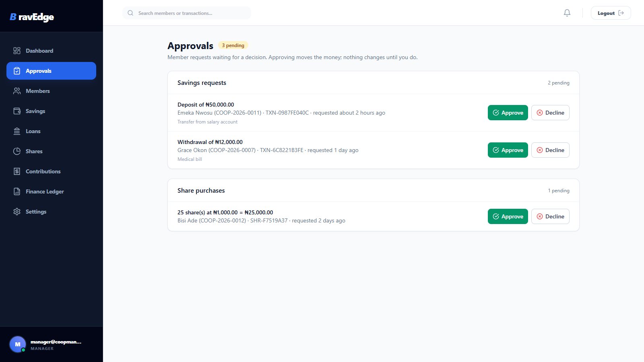Open the Finance Ledger document icon
This screenshot has height=362, width=644.
17,191
